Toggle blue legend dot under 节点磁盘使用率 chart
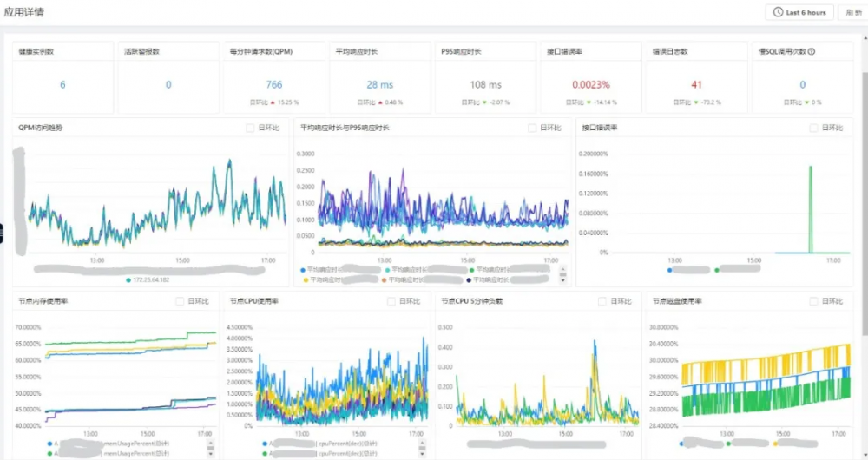868x460 pixels. click(x=682, y=444)
